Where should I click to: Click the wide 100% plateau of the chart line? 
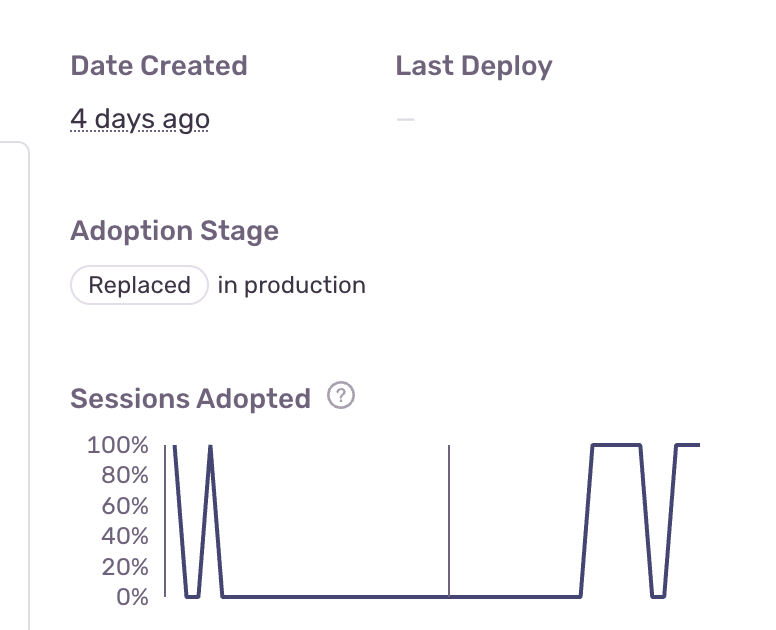point(616,445)
